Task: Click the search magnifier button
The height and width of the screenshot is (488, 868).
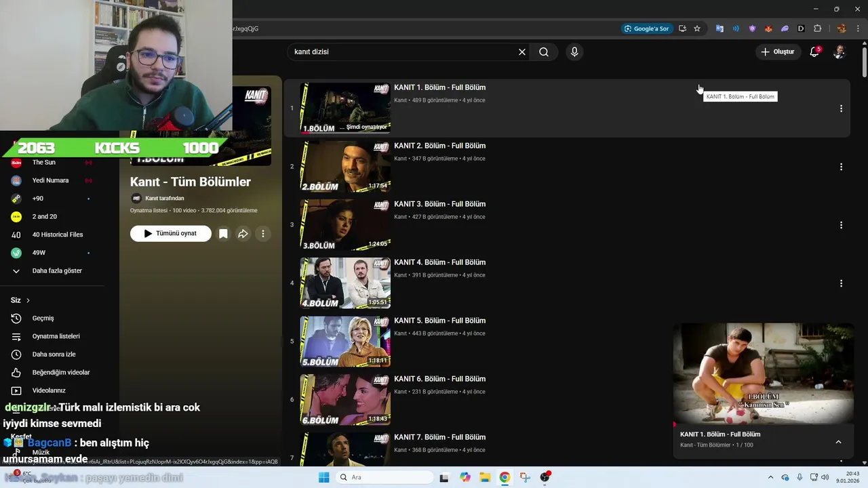Action: [544, 52]
